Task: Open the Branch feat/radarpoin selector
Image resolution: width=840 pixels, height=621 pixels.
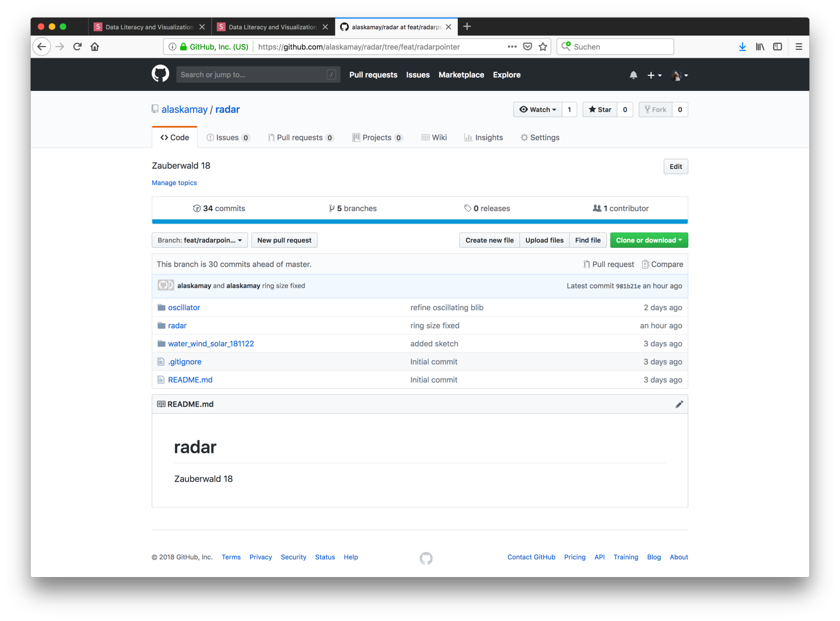Action: pyautogui.click(x=200, y=240)
